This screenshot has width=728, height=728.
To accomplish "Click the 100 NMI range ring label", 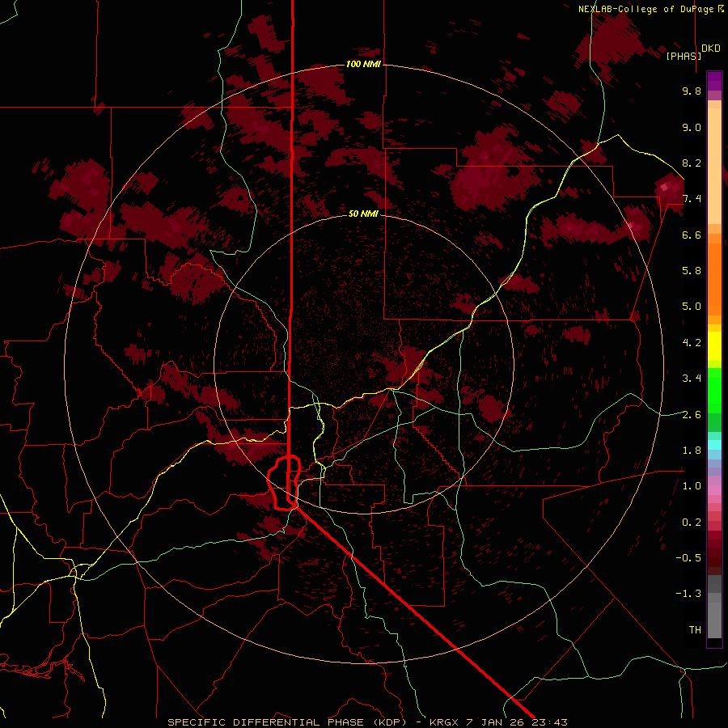I will click(363, 64).
